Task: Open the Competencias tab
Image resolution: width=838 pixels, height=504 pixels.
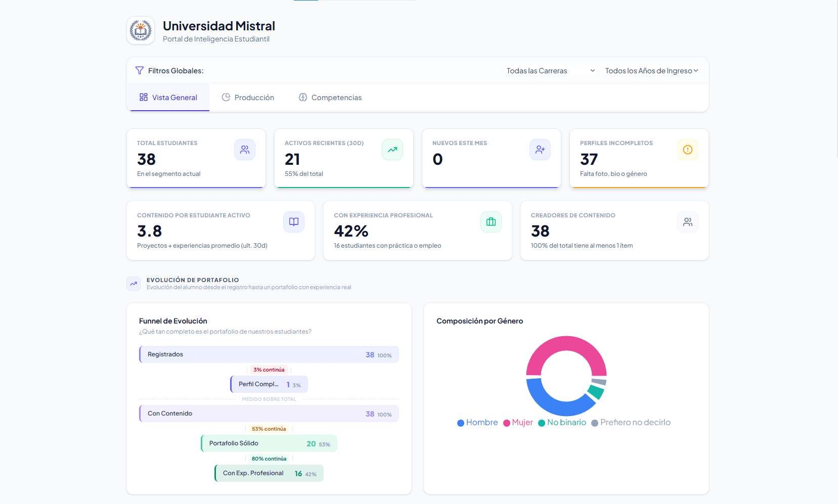Action: [x=330, y=97]
